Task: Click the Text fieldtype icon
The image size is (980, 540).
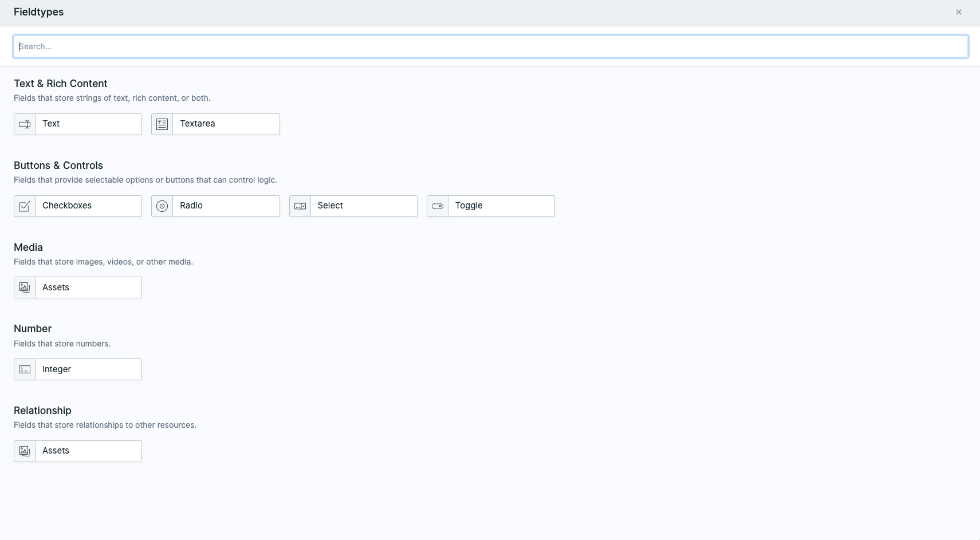Action: tap(25, 124)
